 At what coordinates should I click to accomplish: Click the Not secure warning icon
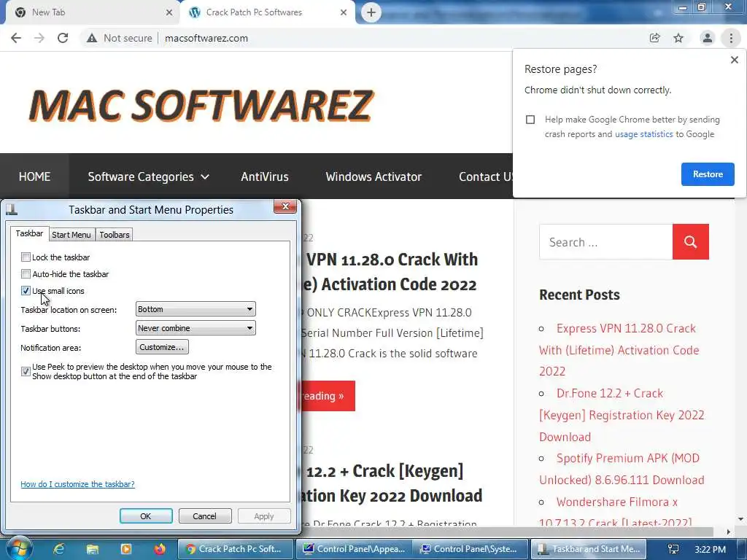pos(92,38)
